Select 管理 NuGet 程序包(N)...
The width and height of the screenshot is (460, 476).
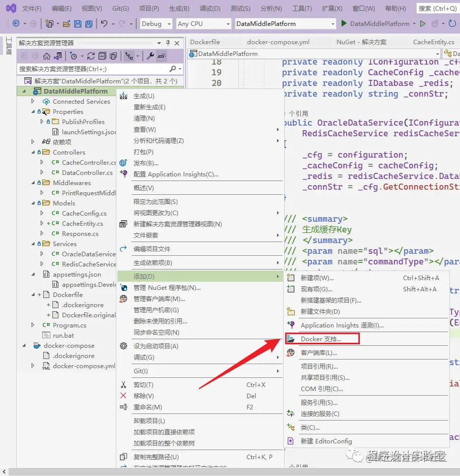[200, 287]
